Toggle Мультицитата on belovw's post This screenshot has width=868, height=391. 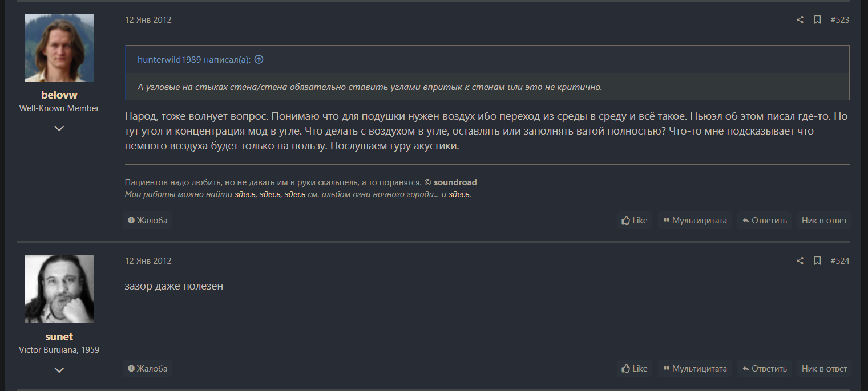pyautogui.click(x=695, y=221)
